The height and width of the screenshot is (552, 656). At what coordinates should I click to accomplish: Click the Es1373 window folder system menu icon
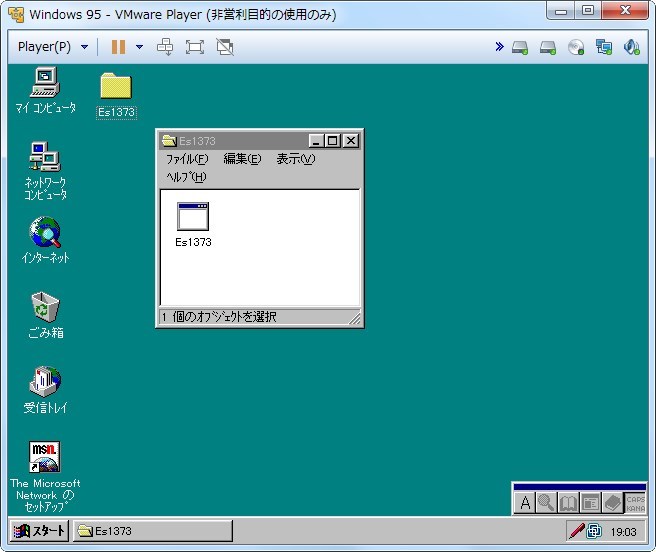[169, 141]
